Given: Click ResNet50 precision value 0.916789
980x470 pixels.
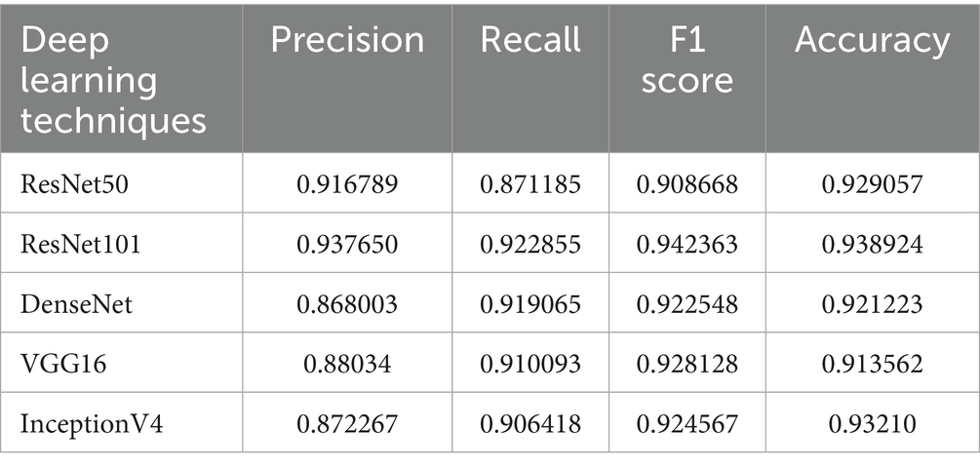Looking at the screenshot, I should click(347, 182).
